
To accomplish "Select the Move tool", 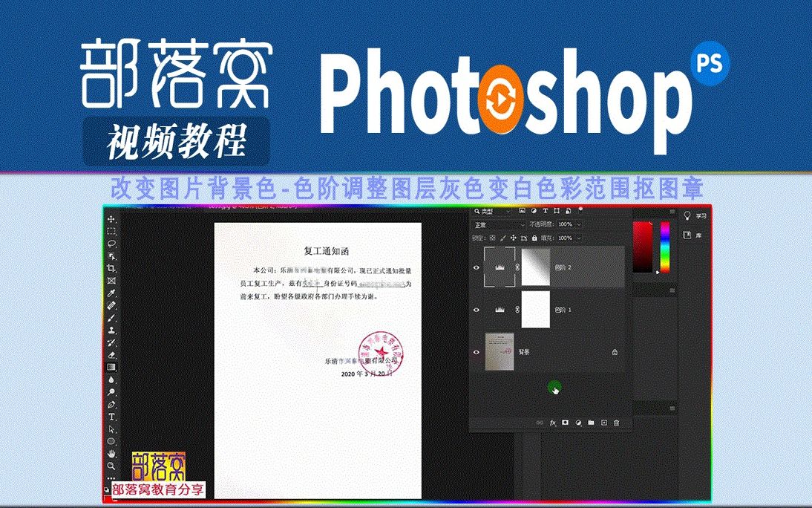I will [x=109, y=218].
